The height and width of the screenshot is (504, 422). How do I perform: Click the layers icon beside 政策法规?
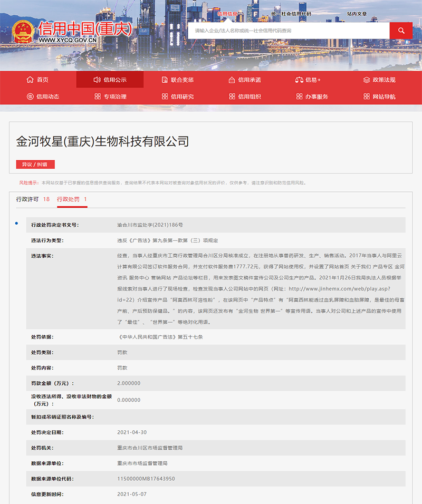(x=367, y=80)
